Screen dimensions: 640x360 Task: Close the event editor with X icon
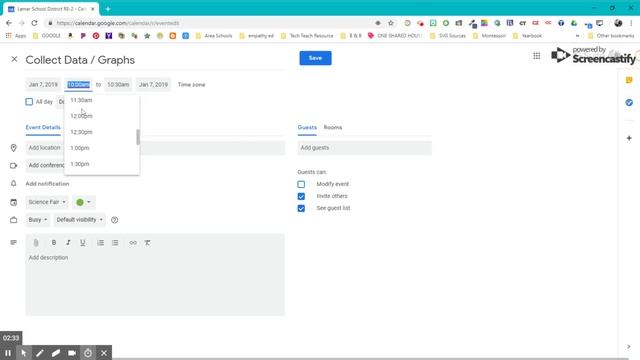14,59
